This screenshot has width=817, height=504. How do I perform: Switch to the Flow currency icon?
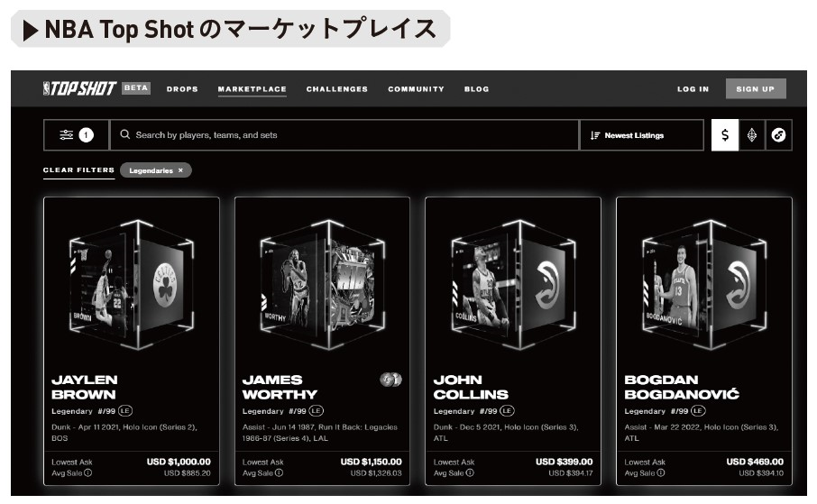[778, 135]
